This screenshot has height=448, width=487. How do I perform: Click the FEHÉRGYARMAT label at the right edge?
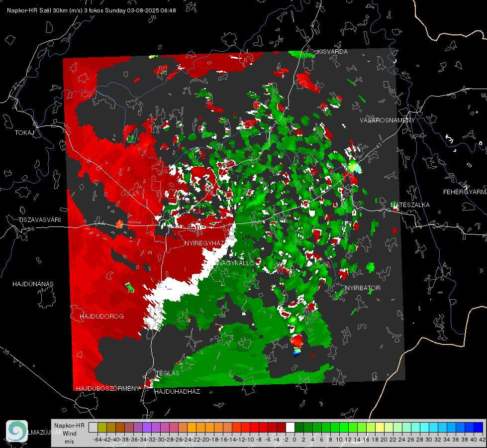465,192
